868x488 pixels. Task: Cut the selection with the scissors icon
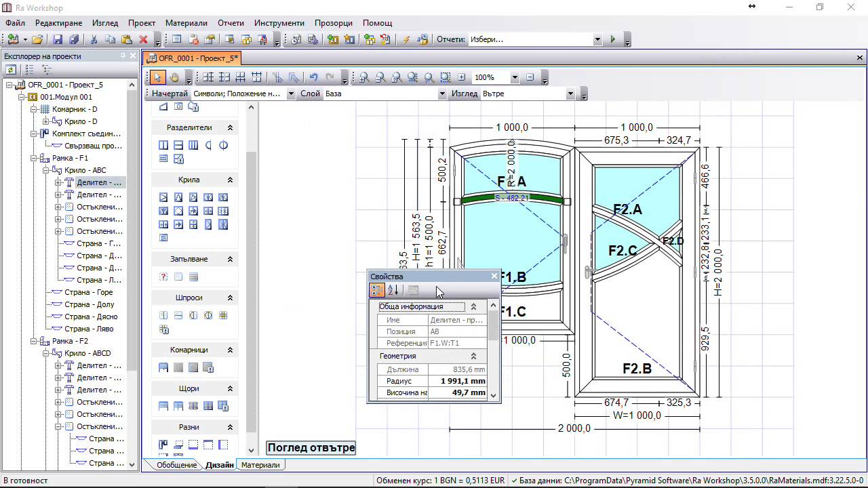94,40
